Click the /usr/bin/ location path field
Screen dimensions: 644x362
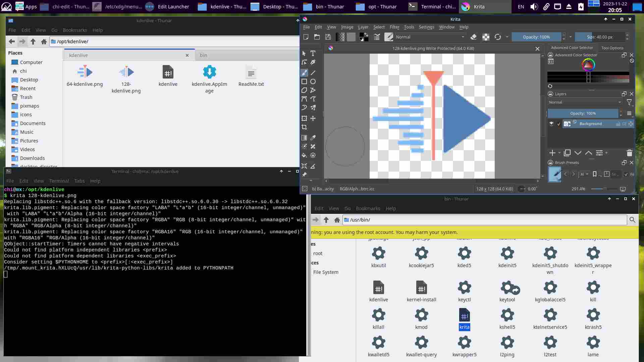coord(485,220)
